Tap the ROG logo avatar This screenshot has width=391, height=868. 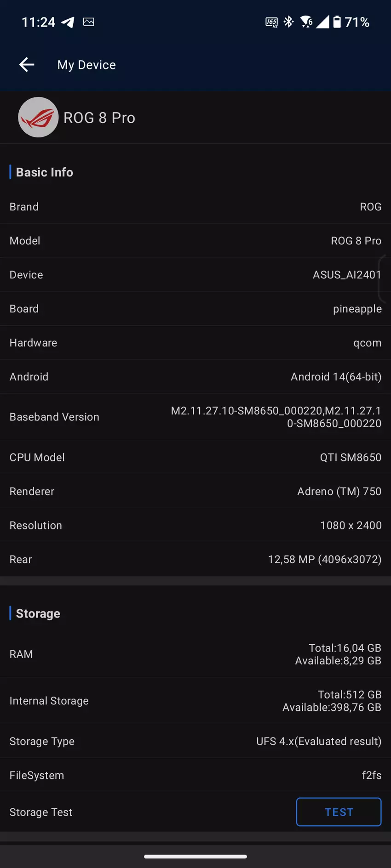[x=38, y=117]
